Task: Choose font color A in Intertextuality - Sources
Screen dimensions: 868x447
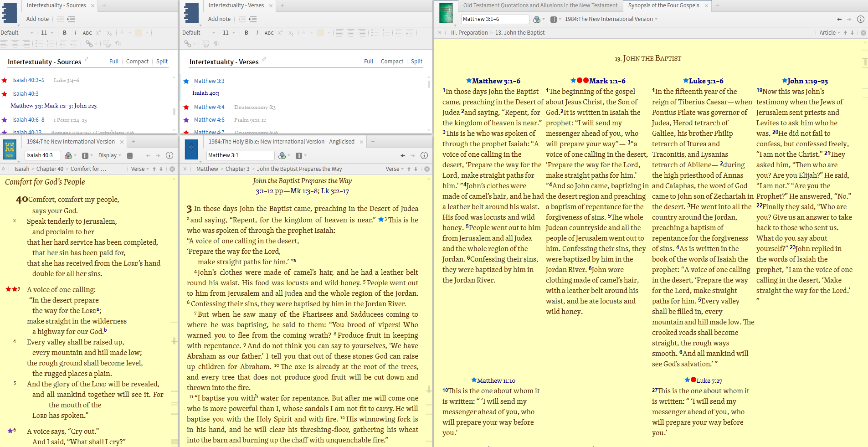Action: click(122, 33)
